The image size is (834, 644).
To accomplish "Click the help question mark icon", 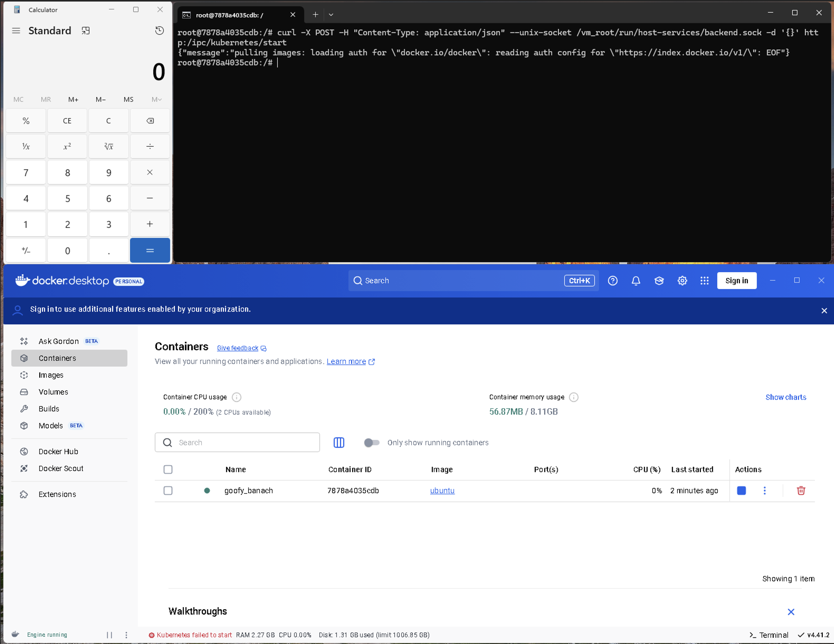I will (612, 281).
